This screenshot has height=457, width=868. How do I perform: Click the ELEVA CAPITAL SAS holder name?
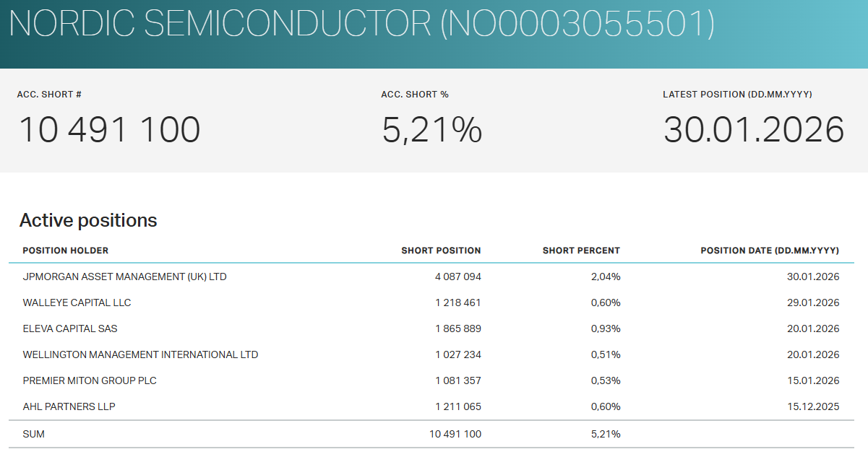[x=70, y=328]
